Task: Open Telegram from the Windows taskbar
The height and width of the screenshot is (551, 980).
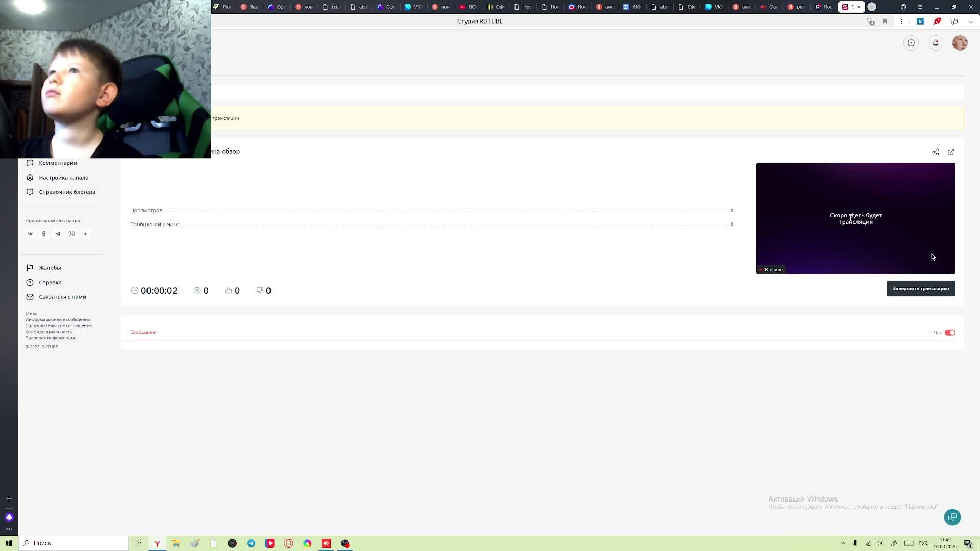Action: point(251,543)
